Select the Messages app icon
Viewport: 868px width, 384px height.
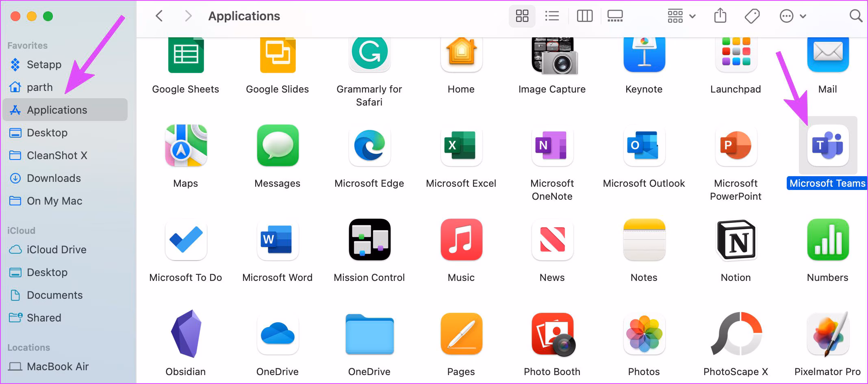[x=278, y=145]
